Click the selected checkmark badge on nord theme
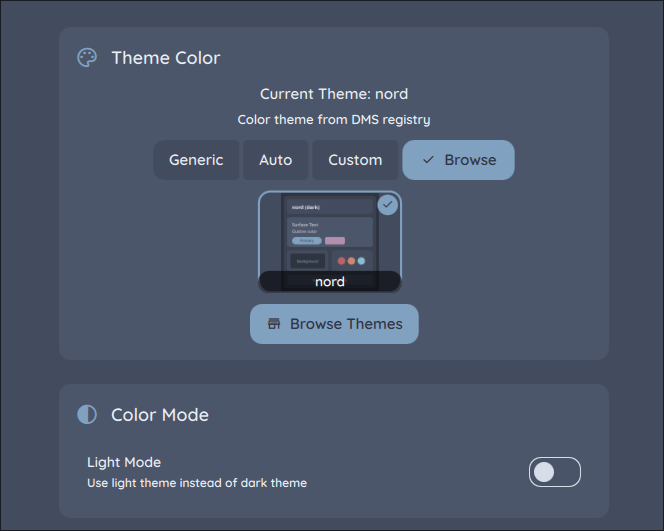Screen dimensions: 664x531 tap(388, 204)
